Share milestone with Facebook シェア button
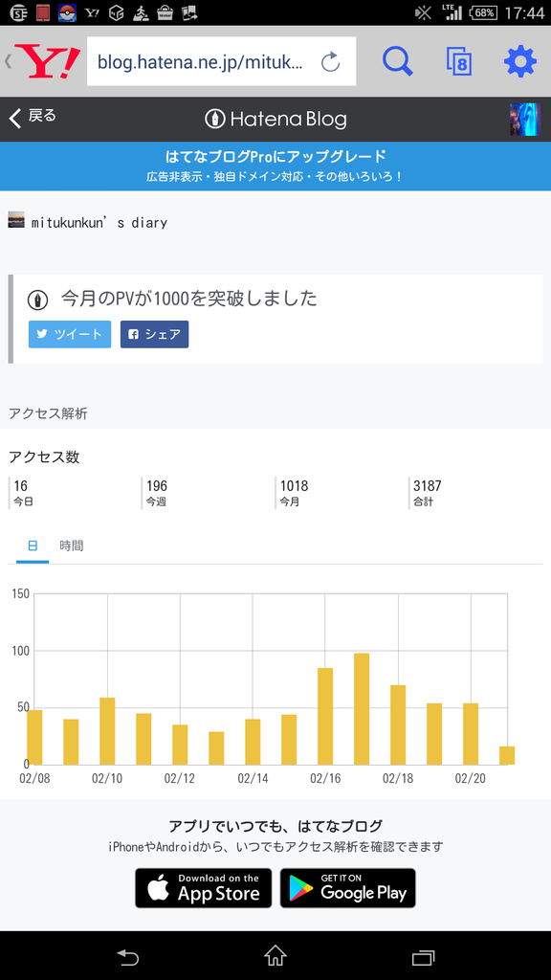 tap(154, 334)
